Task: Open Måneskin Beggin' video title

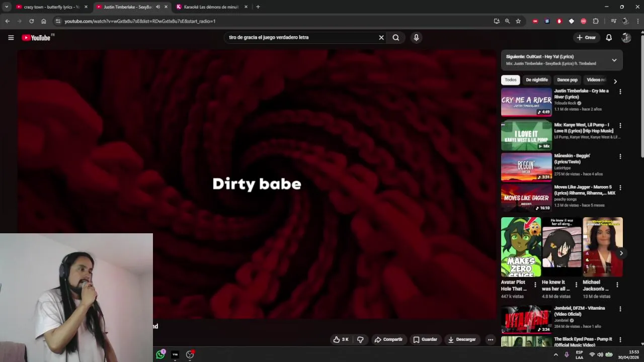Action: pos(572,159)
